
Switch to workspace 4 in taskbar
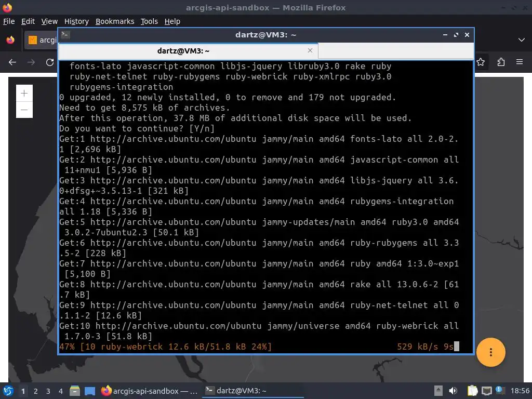(60, 391)
